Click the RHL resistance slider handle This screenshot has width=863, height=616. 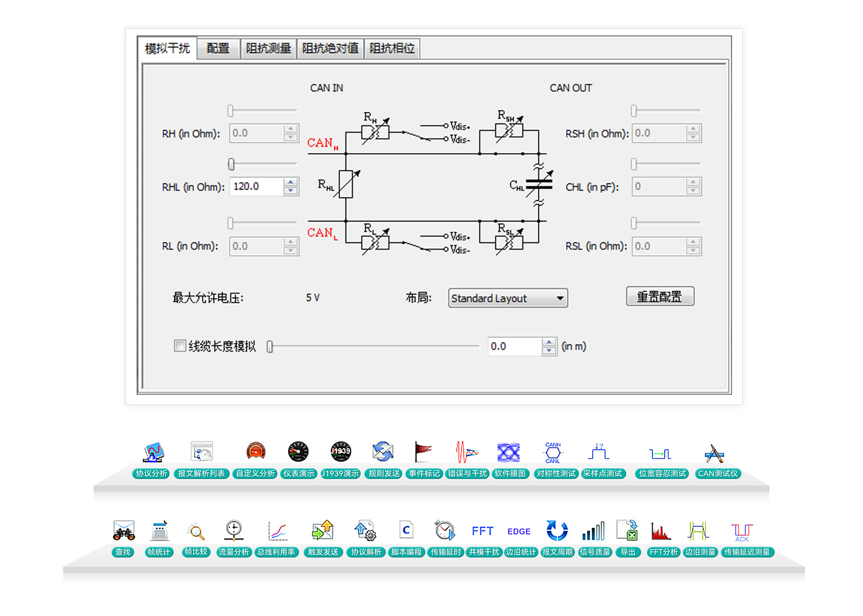click(x=231, y=164)
